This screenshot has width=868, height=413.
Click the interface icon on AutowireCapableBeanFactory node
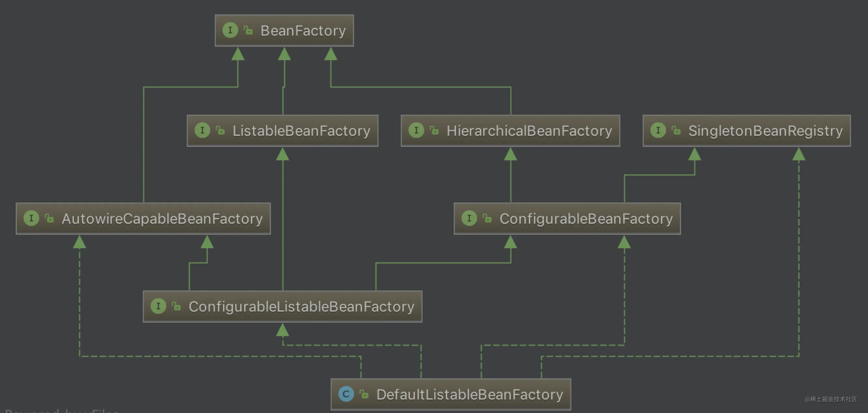[31, 218]
